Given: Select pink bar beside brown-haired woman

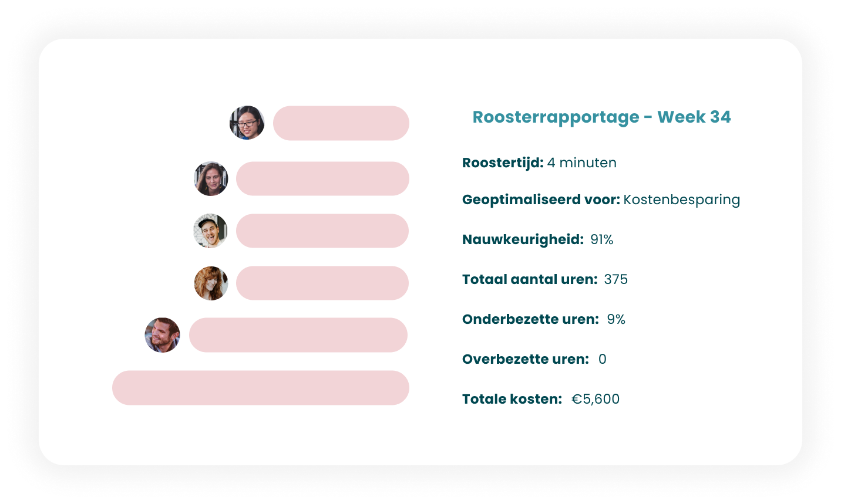Looking at the screenshot, I should coord(322,178).
